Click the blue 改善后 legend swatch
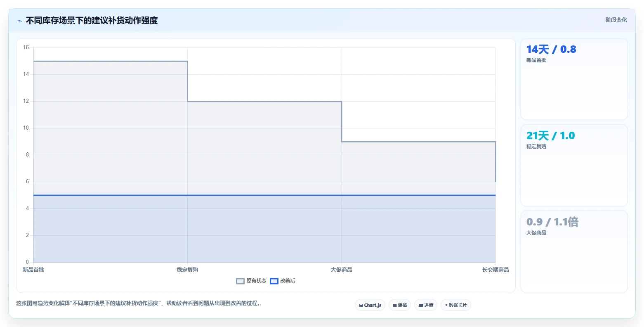644x327 pixels. (x=274, y=281)
